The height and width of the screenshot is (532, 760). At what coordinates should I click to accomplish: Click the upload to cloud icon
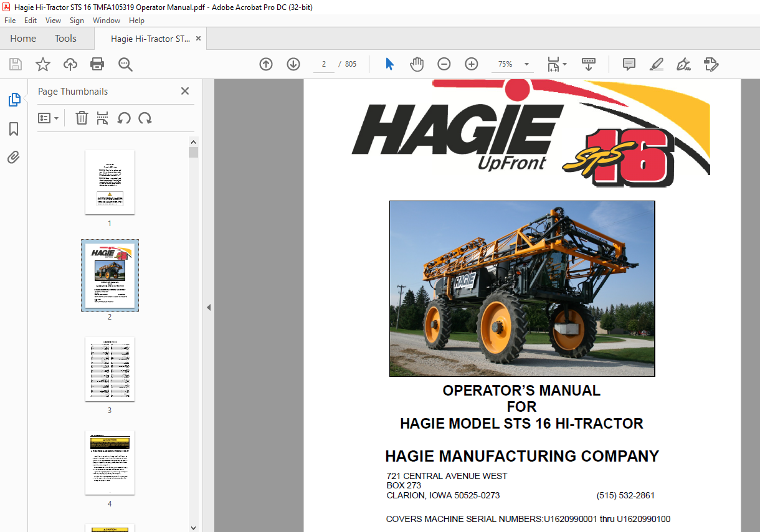pyautogui.click(x=70, y=64)
